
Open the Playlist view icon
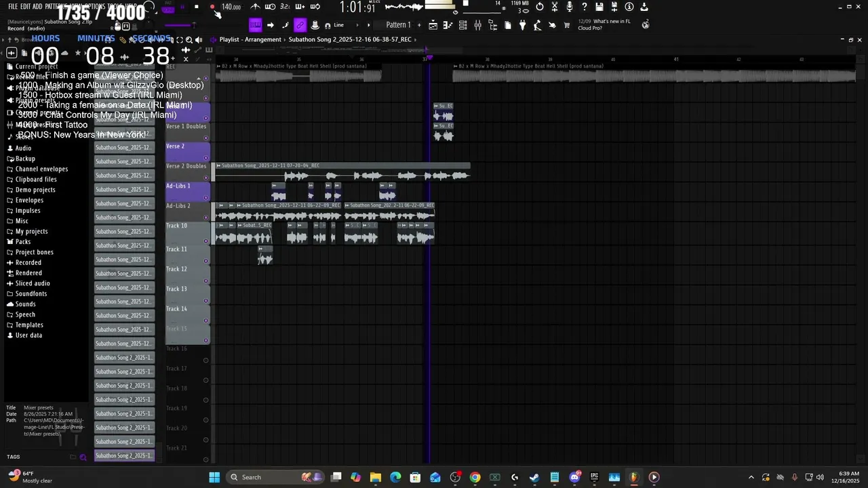433,25
